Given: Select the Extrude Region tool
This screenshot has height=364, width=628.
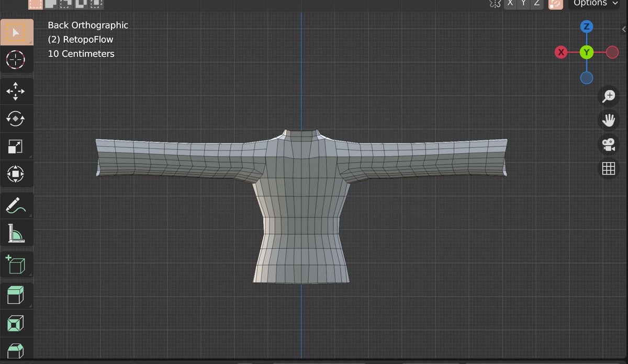Looking at the screenshot, I should tap(17, 297).
